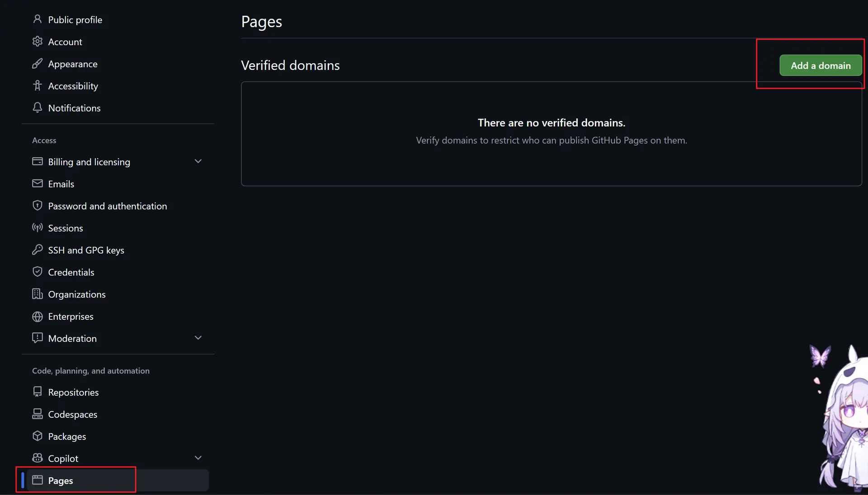This screenshot has width=868, height=495.
Task: Click the Repositories repo icon
Action: tap(38, 392)
